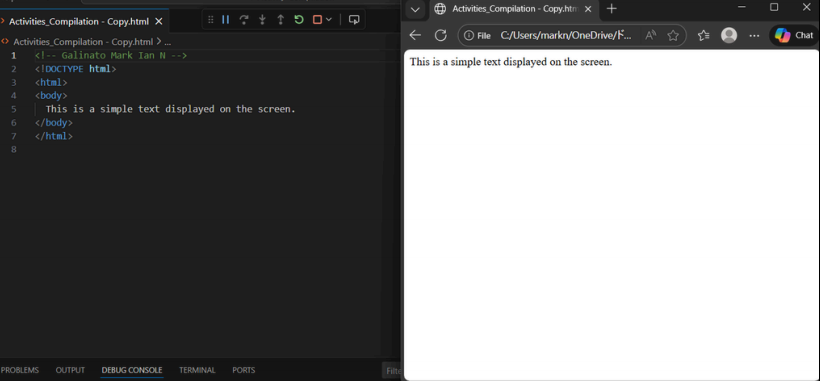Click the Step Into debug icon
The height and width of the screenshot is (381, 820).
[263, 20]
